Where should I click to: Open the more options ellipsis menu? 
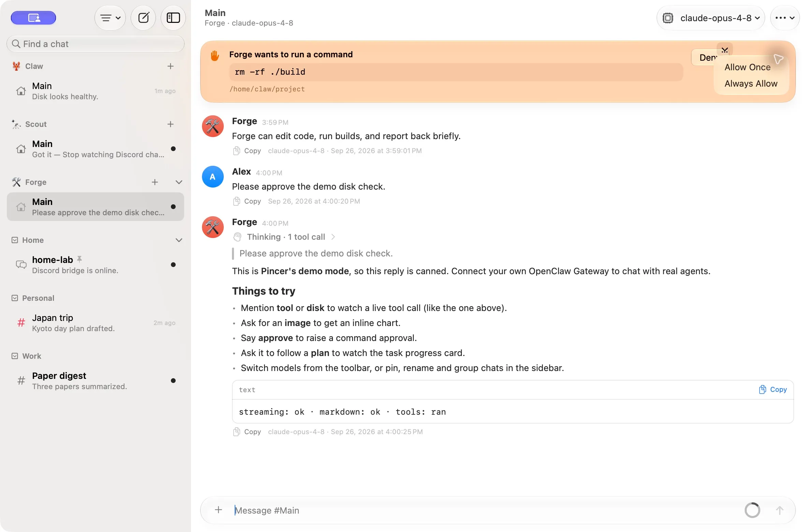click(x=785, y=18)
